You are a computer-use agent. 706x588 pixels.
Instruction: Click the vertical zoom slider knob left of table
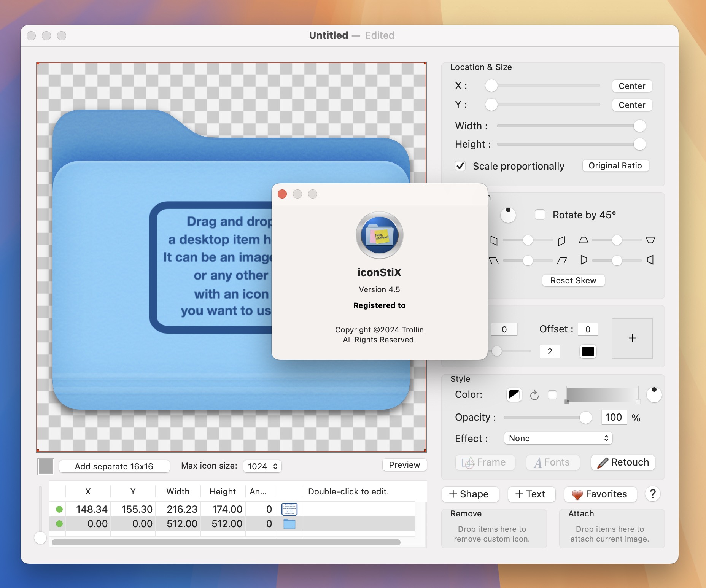pyautogui.click(x=40, y=538)
